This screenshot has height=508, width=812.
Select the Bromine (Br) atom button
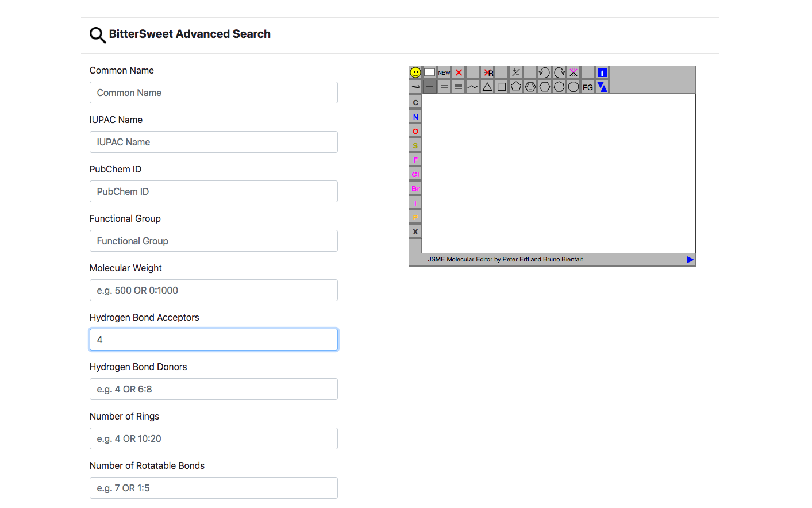point(415,188)
